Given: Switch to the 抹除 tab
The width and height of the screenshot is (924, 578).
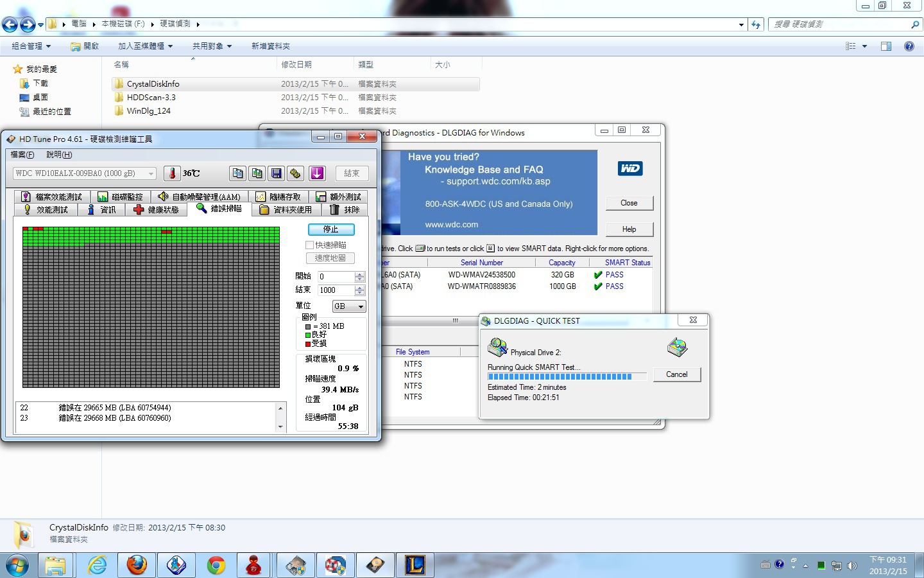Looking at the screenshot, I should point(345,210).
